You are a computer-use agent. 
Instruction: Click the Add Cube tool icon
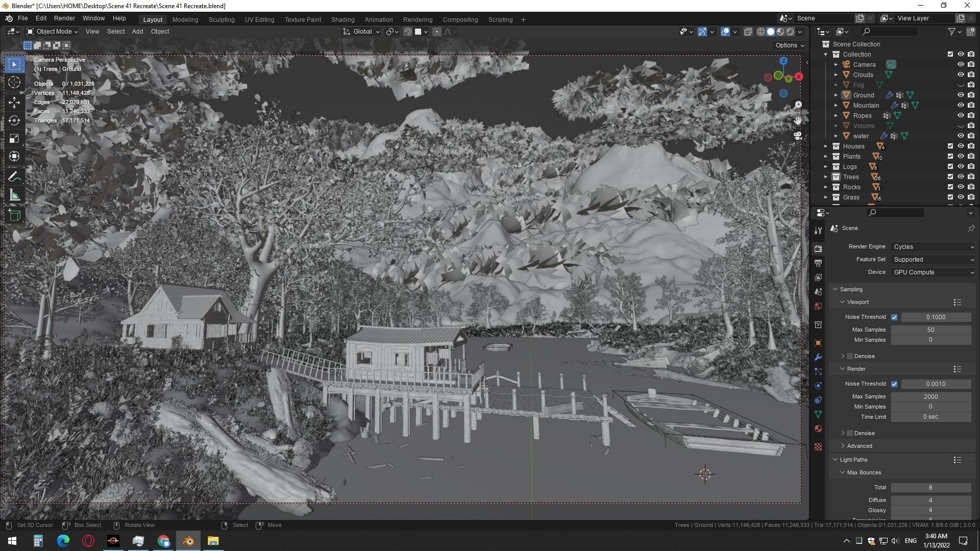pos(14,215)
